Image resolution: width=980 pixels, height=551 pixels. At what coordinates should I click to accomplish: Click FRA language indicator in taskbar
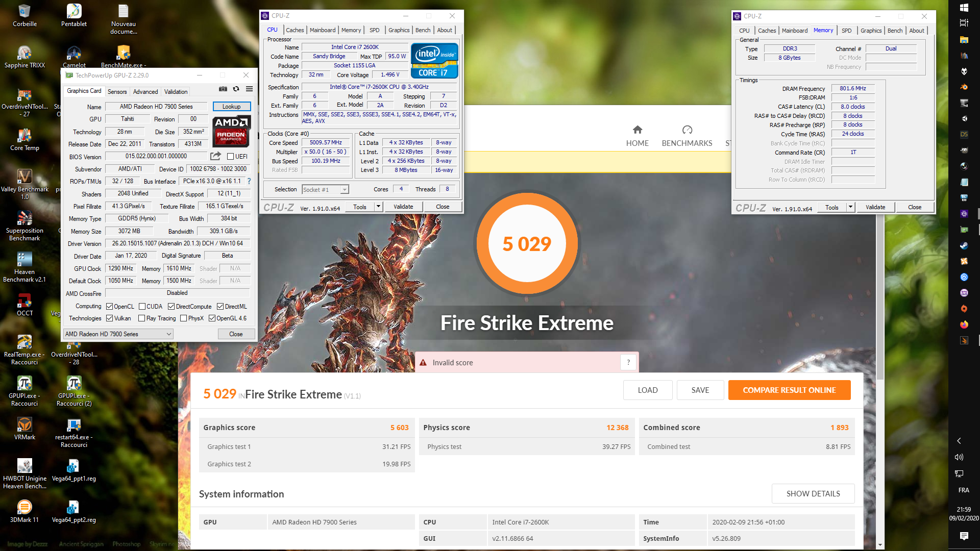[964, 490]
